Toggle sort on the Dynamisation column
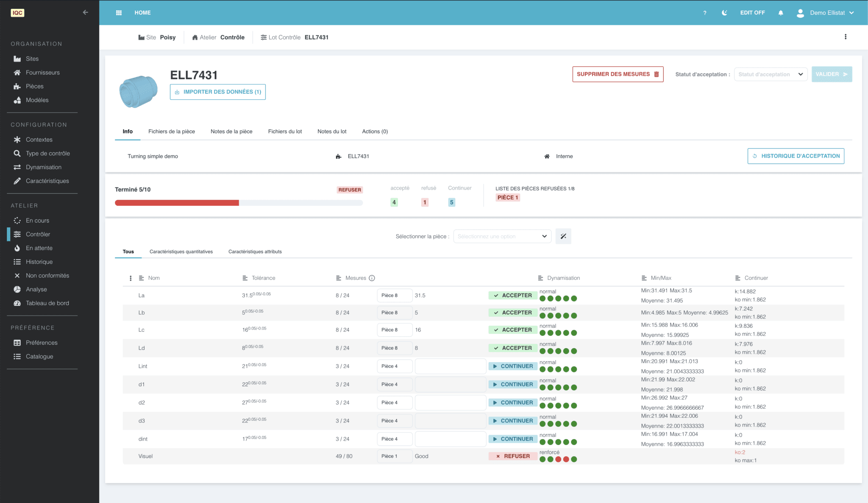 pos(540,278)
